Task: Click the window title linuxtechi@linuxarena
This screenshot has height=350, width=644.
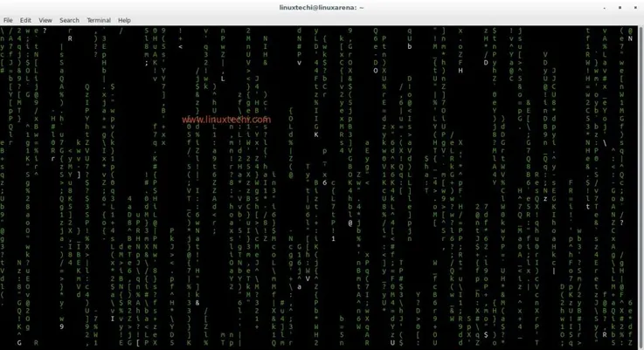Action: (x=322, y=7)
